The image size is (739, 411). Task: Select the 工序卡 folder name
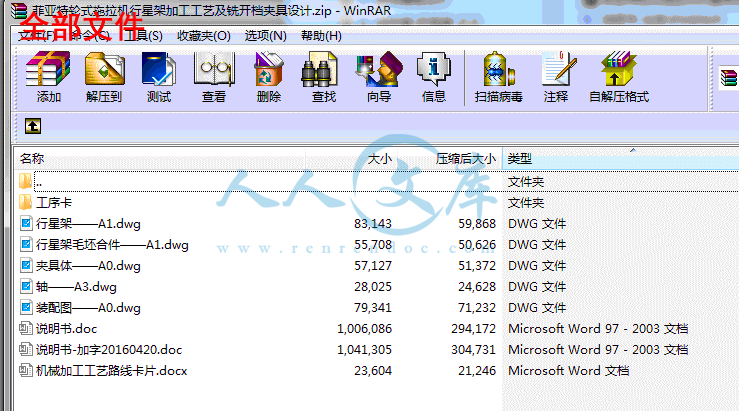pos(54,203)
